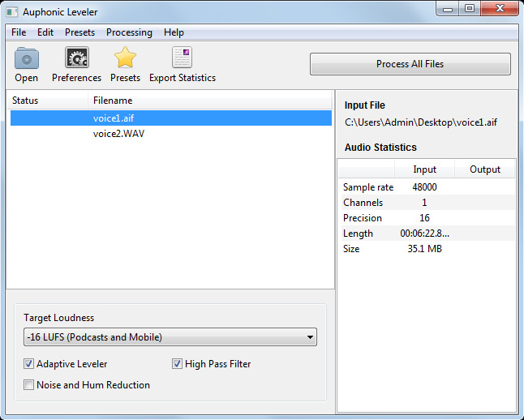Uncheck the High Pass Filter option
This screenshot has width=524, height=420.
coord(178,364)
